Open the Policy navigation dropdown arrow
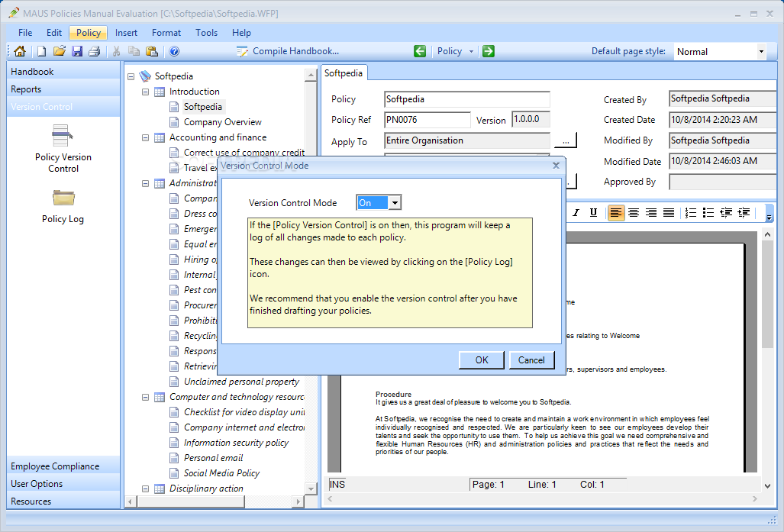This screenshot has height=532, width=784. 471,51
